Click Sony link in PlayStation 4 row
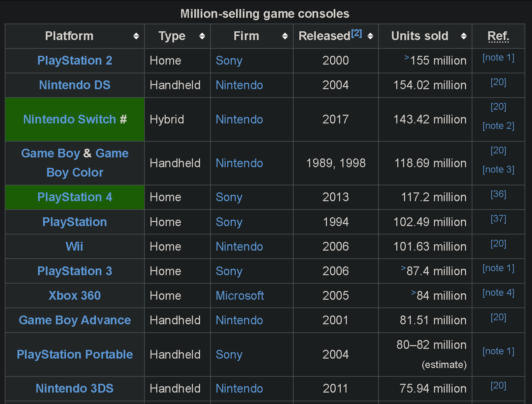The height and width of the screenshot is (404, 532). pos(229,197)
